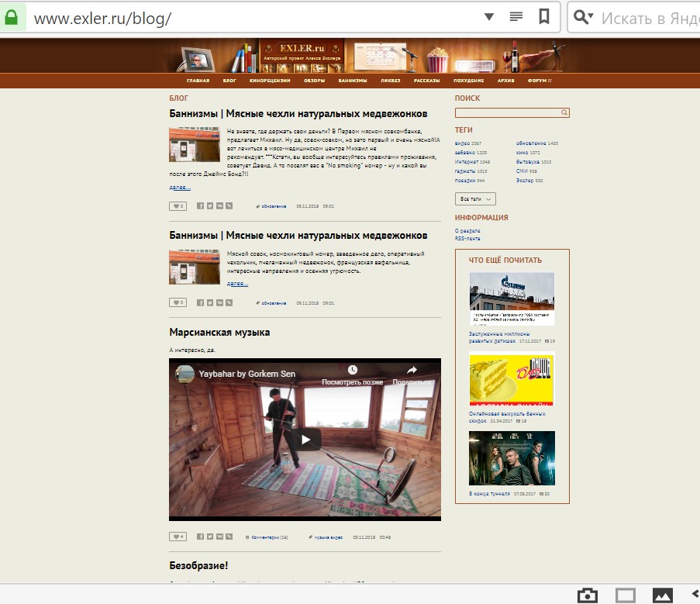This screenshot has height=604, width=700.
Task: Share Марсианская музыка post on Facebook
Action: [x=200, y=537]
